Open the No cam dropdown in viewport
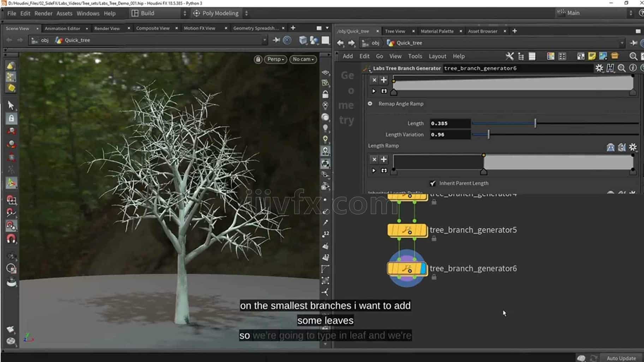The image size is (644, 362). point(303,59)
